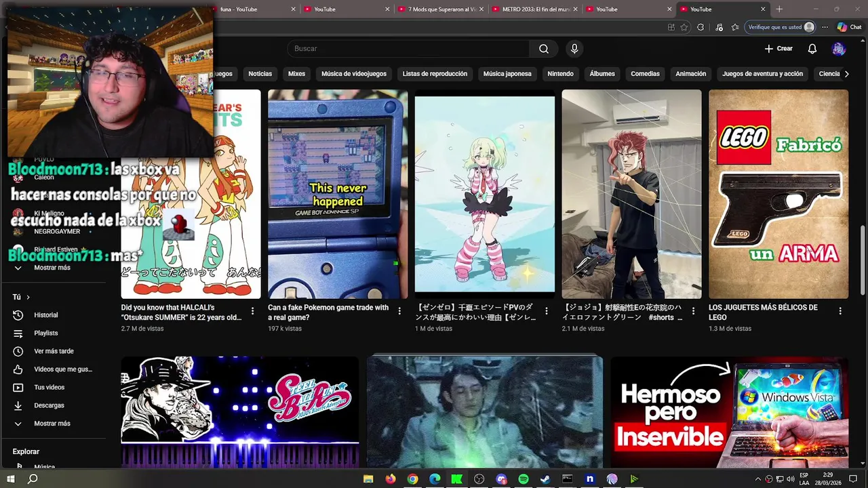Image resolution: width=868 pixels, height=488 pixels.
Task: Show more filter chips with right arrow
Action: pos(846,74)
